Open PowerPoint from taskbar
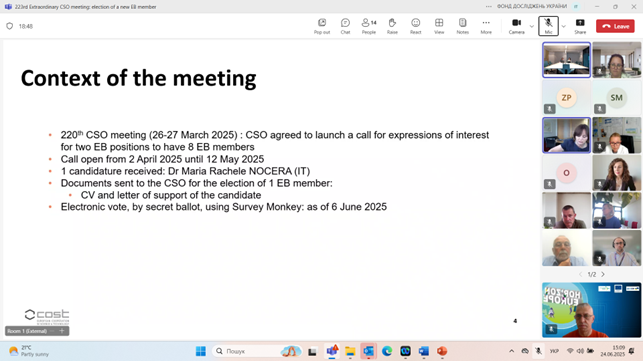The width and height of the screenshot is (643, 361). click(442, 351)
